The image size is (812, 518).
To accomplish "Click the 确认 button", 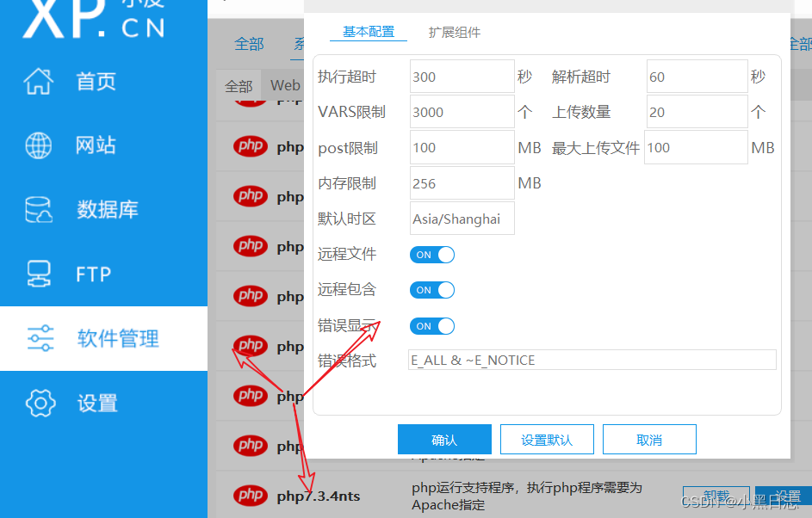I will pyautogui.click(x=444, y=440).
